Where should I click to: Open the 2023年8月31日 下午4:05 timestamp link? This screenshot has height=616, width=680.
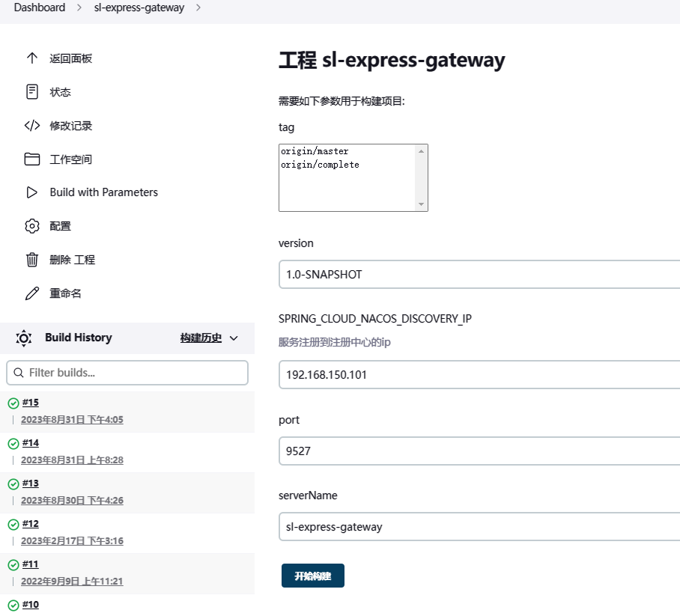[x=72, y=420]
